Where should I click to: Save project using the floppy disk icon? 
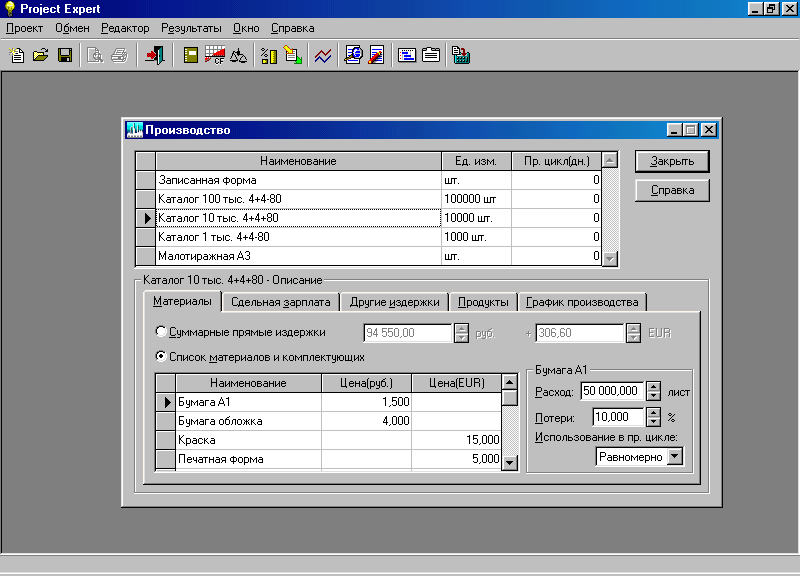[x=65, y=55]
